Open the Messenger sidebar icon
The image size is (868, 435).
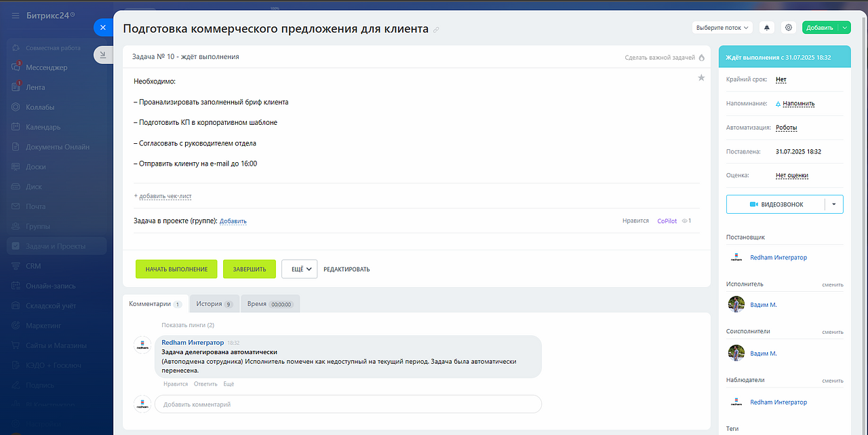(x=16, y=67)
